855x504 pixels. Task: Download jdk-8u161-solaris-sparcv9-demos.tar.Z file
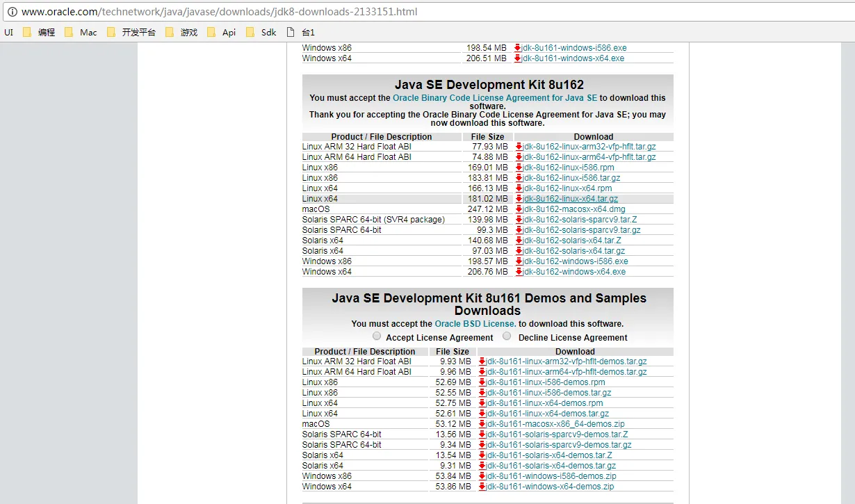point(557,434)
